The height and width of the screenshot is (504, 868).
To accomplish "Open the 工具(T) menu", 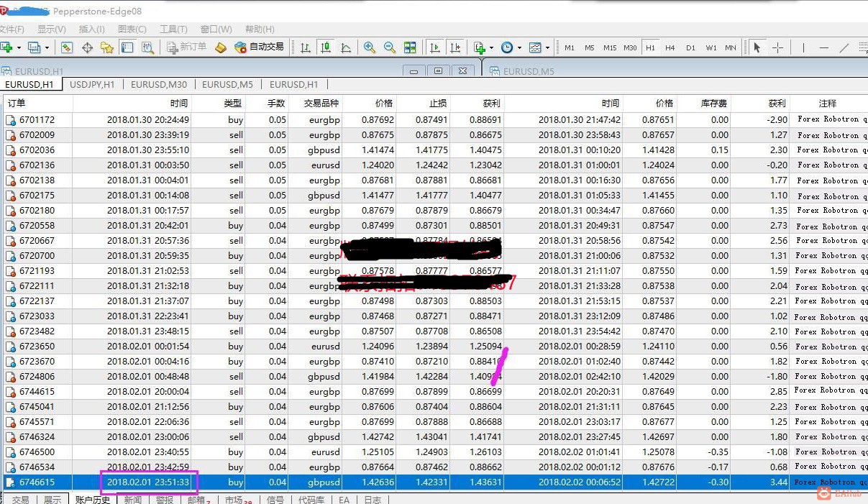I will 173,29.
